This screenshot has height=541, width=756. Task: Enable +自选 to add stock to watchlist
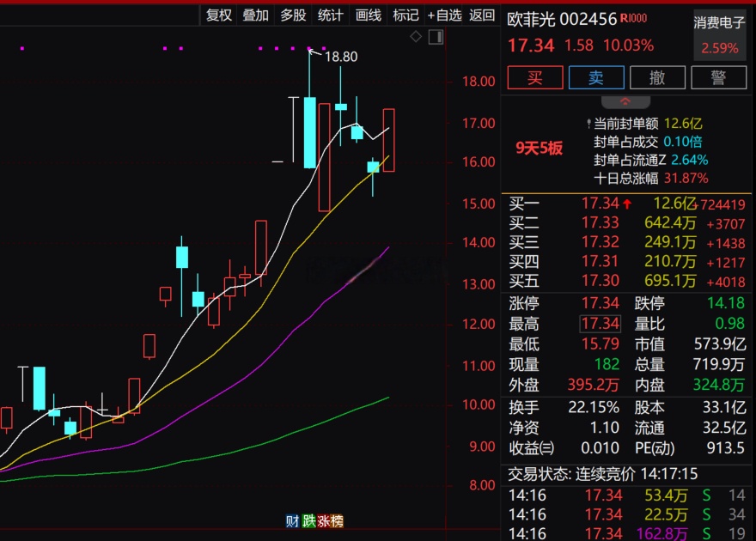[x=446, y=15]
